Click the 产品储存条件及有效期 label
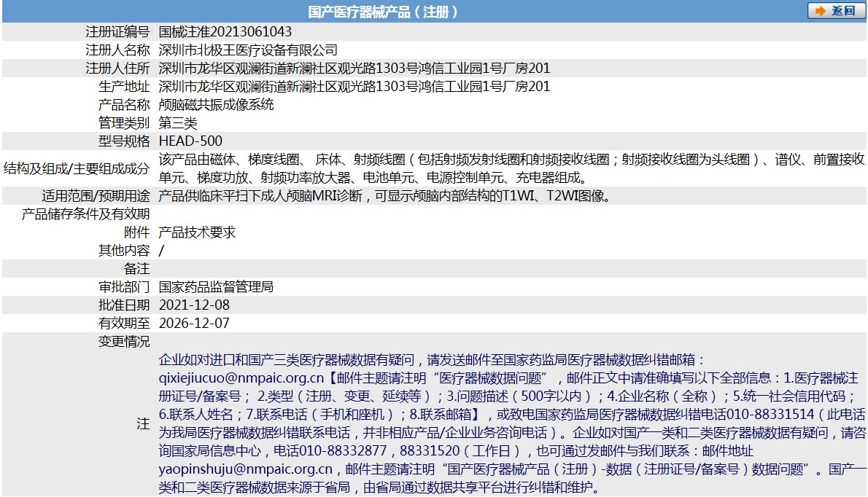The height and width of the screenshot is (497, 868). 85,214
